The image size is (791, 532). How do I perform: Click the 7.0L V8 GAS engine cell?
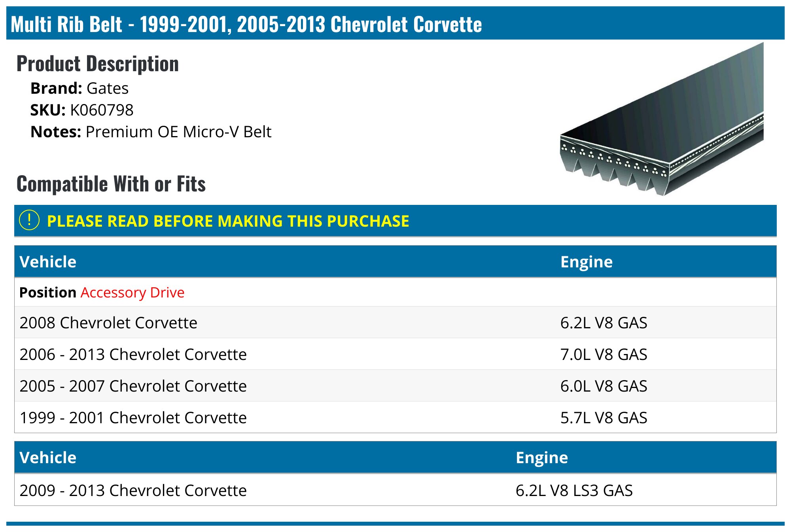(x=604, y=354)
